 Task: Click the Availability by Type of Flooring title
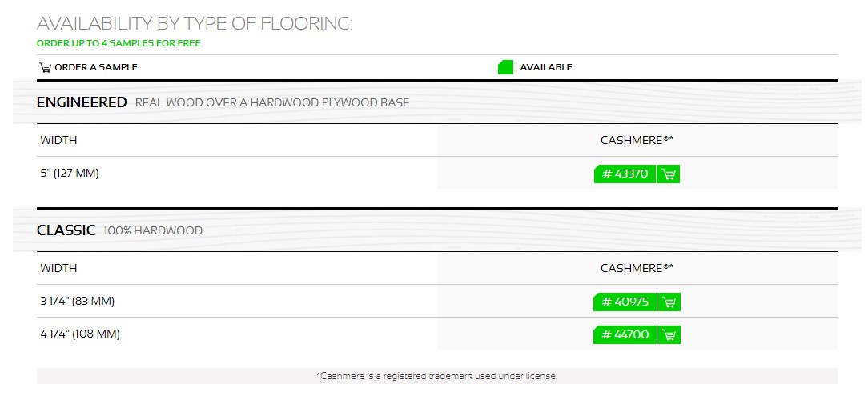point(195,23)
